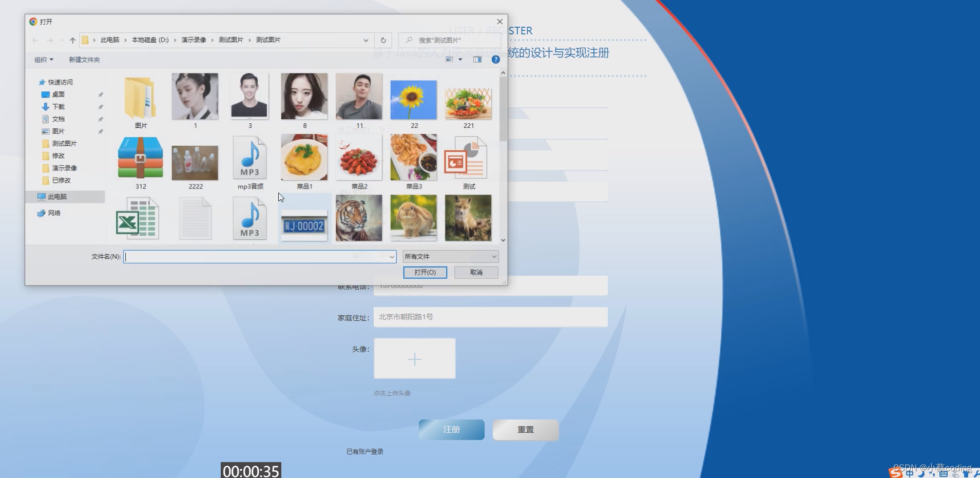
Task: Select 网络 in the sidebar
Action: click(54, 213)
